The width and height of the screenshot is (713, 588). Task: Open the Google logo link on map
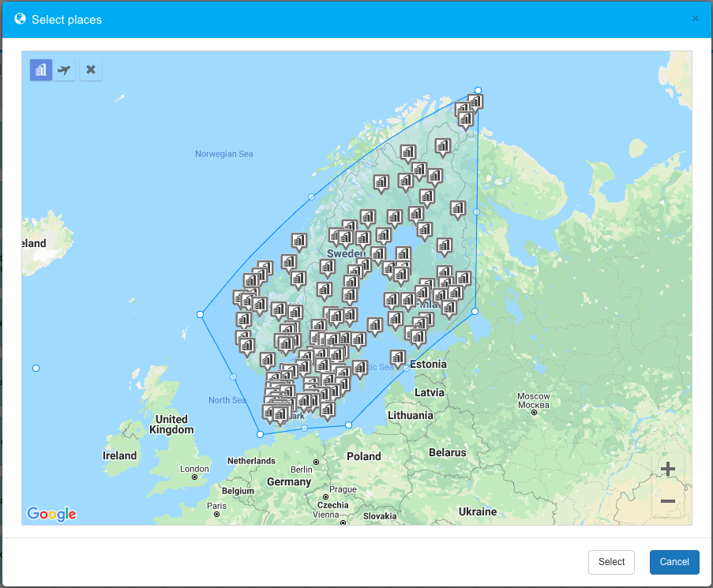(x=51, y=514)
